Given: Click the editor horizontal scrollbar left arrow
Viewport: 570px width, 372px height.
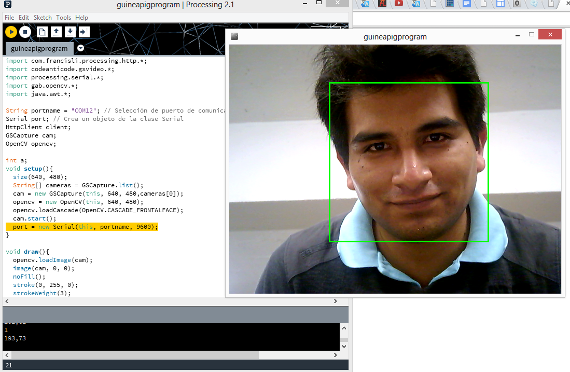Looking at the screenshot, I should pyautogui.click(x=7, y=301).
